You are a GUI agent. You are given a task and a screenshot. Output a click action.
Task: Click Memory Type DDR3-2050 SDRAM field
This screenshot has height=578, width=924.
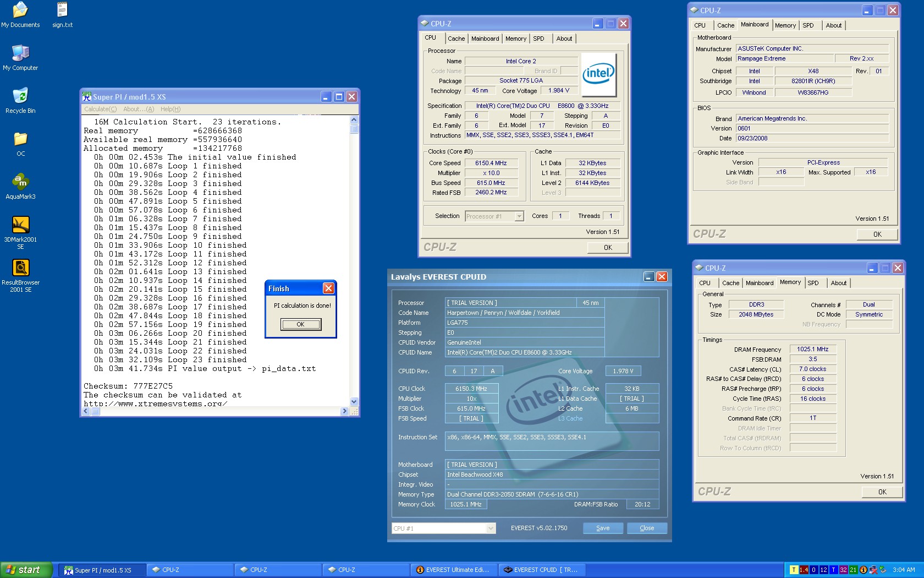click(x=552, y=494)
